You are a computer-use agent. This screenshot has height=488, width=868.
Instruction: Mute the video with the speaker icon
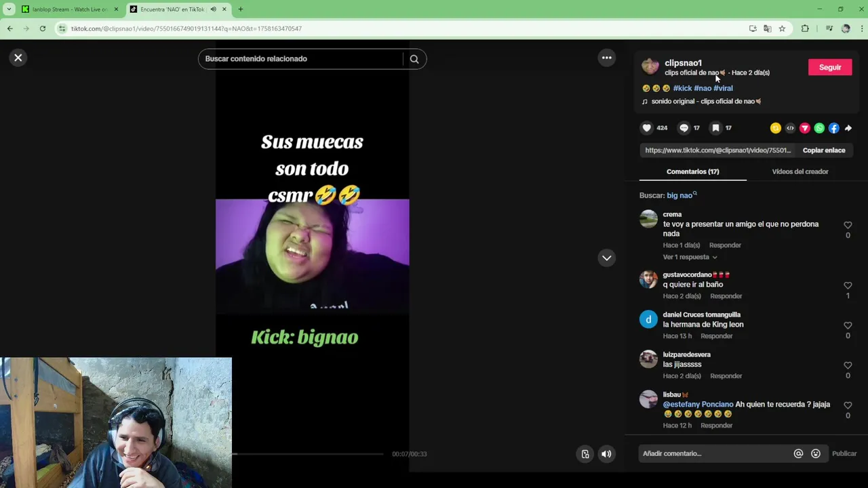point(606,454)
